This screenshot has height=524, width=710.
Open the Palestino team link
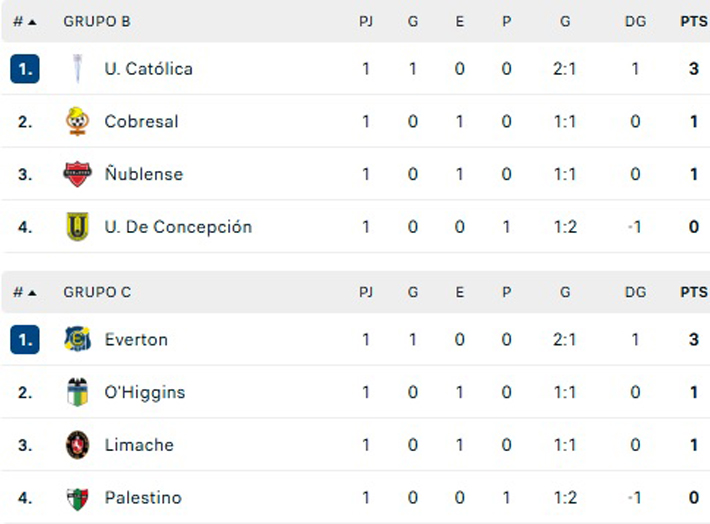point(143,498)
